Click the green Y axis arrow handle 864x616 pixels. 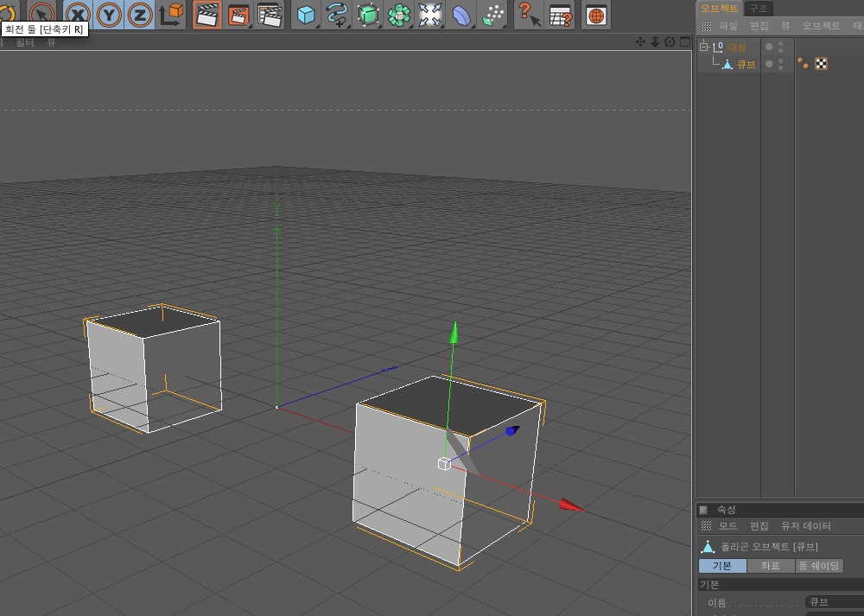(454, 333)
